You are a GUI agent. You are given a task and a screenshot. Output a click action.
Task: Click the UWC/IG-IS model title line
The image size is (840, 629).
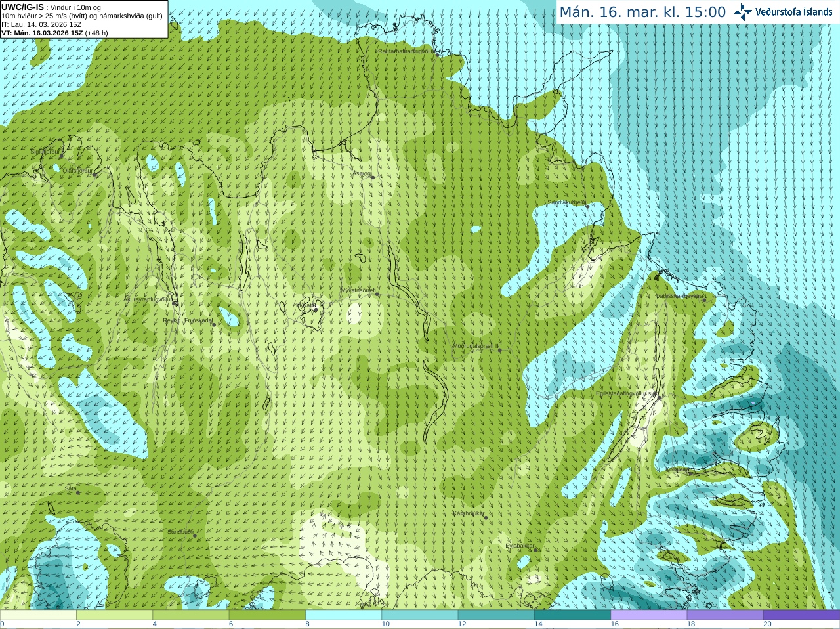pyautogui.click(x=51, y=7)
